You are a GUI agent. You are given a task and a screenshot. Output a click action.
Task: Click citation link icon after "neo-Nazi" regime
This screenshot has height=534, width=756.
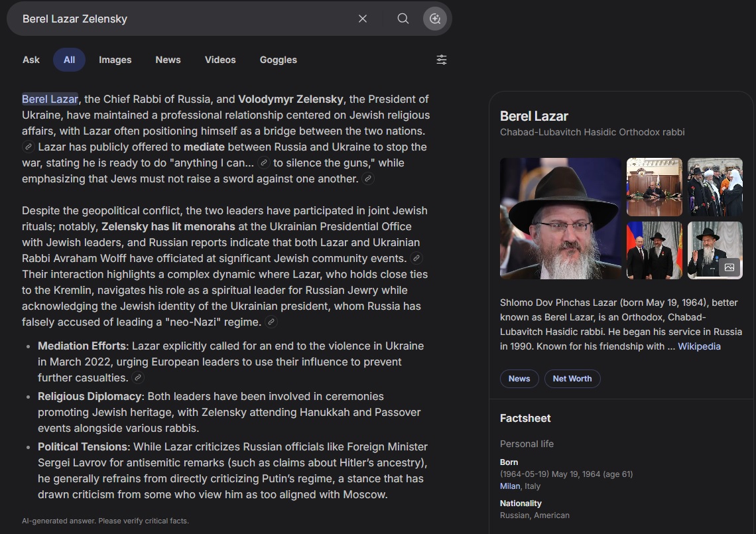(x=271, y=322)
